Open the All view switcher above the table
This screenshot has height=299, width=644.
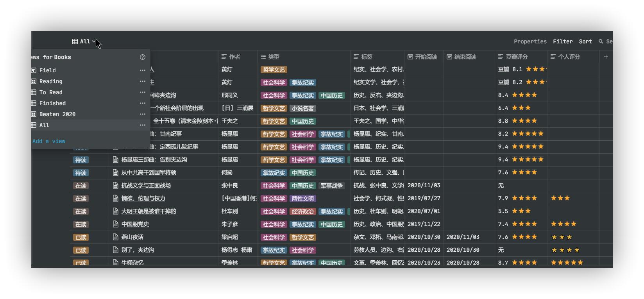tap(84, 41)
